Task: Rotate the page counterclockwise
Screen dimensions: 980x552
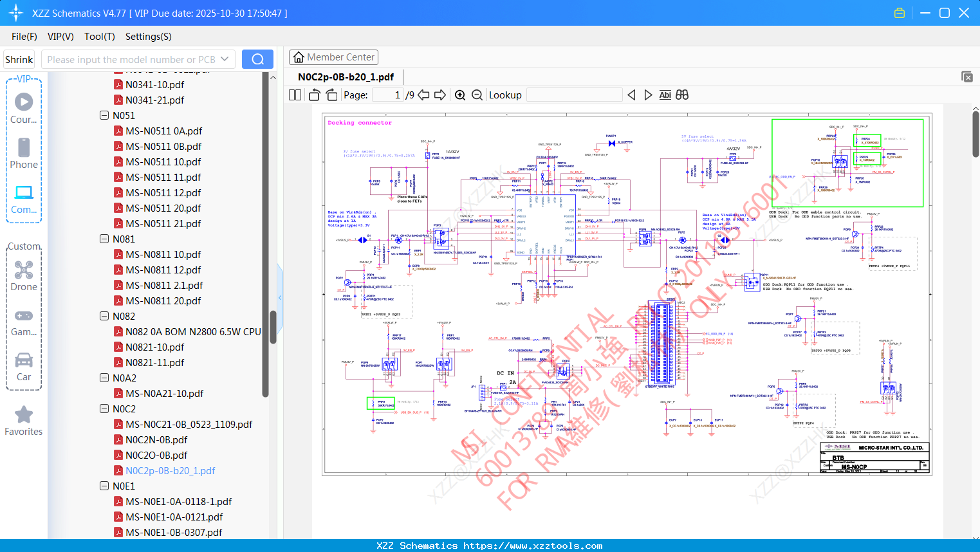Action: click(x=314, y=95)
